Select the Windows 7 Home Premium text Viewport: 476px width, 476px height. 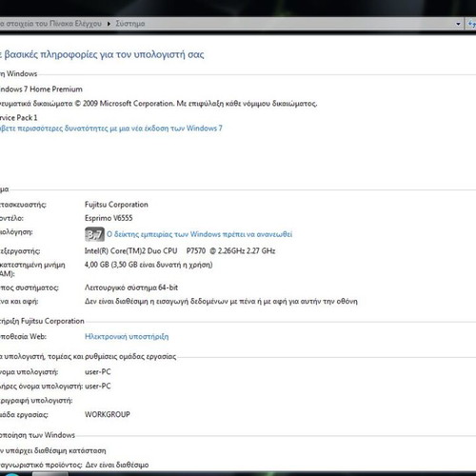coord(41,89)
